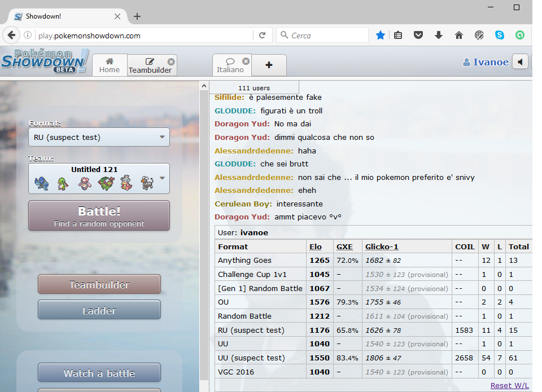The image size is (542, 392).
Task: Click the [Gen 1] Random Battle row
Action: [373, 288]
